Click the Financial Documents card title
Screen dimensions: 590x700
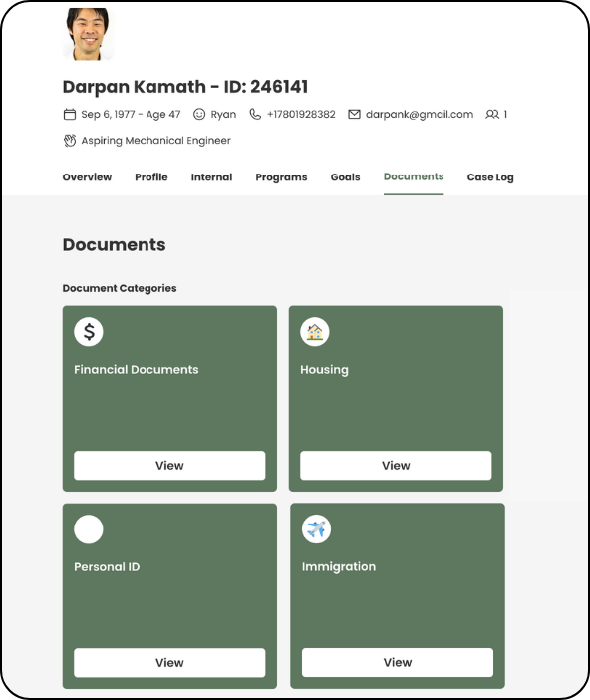click(137, 370)
